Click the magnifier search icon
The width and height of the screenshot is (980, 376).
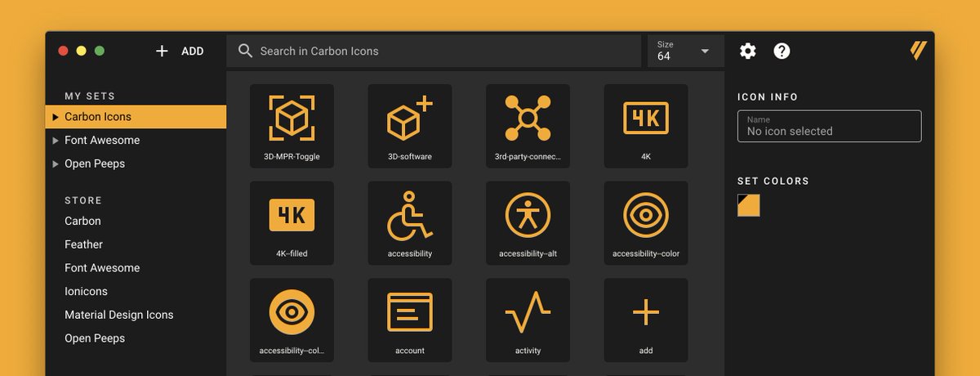(x=245, y=51)
